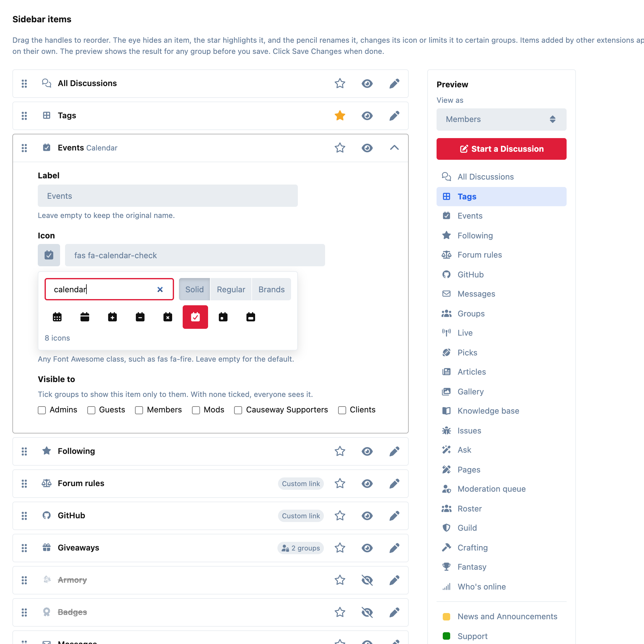Screen dimensions: 644x644
Task: Choose the calendar-alt grid icon
Action: pyautogui.click(x=57, y=317)
